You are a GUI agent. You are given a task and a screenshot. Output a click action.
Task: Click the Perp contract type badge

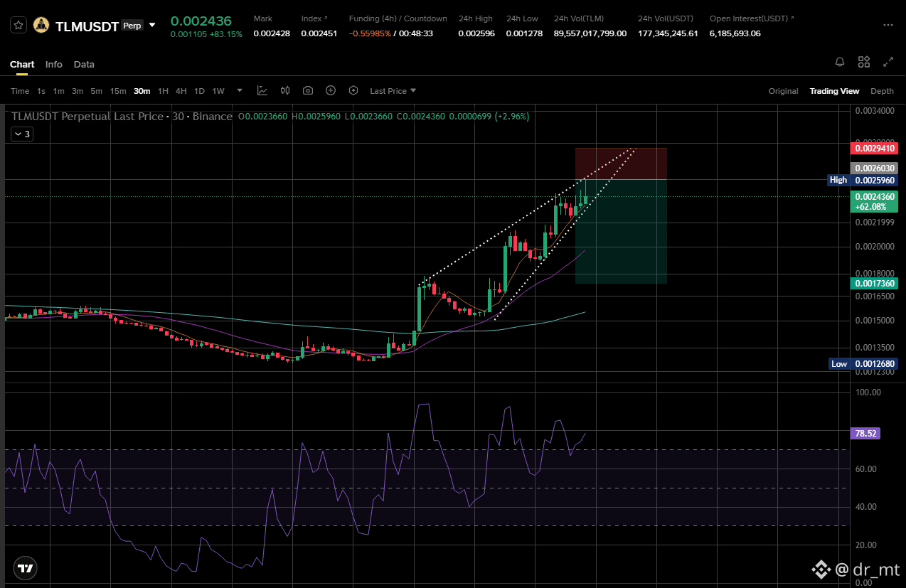132,26
